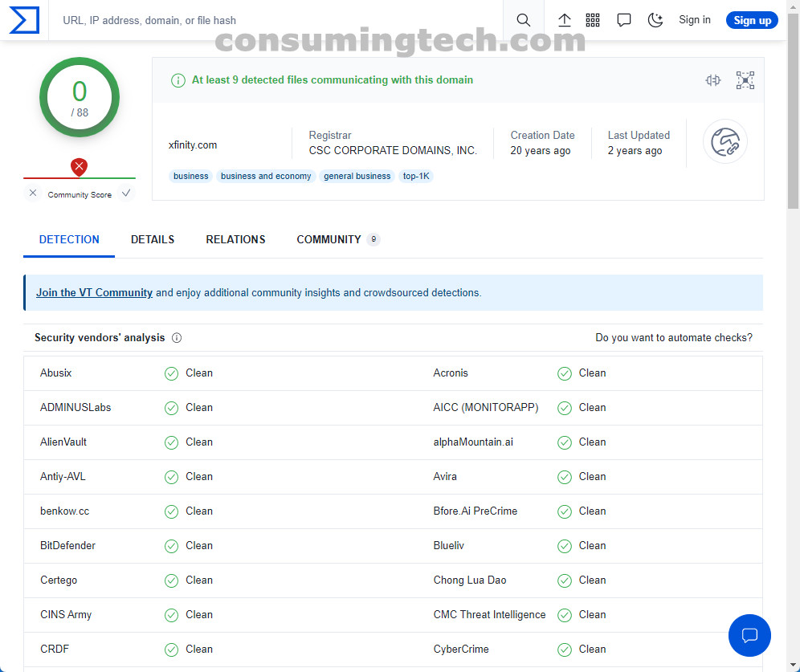
Task: Click the AICC (MONITORAPP) clean check icon
Action: [x=565, y=409]
